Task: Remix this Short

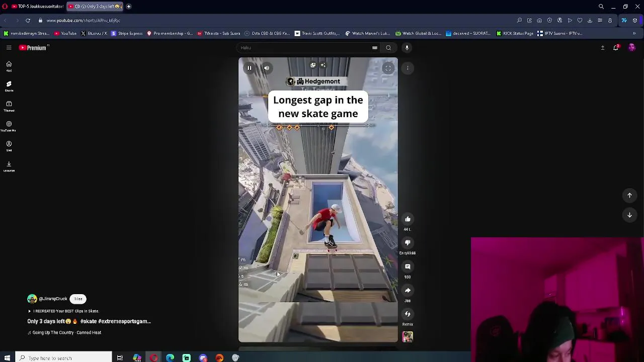Action: (x=408, y=314)
